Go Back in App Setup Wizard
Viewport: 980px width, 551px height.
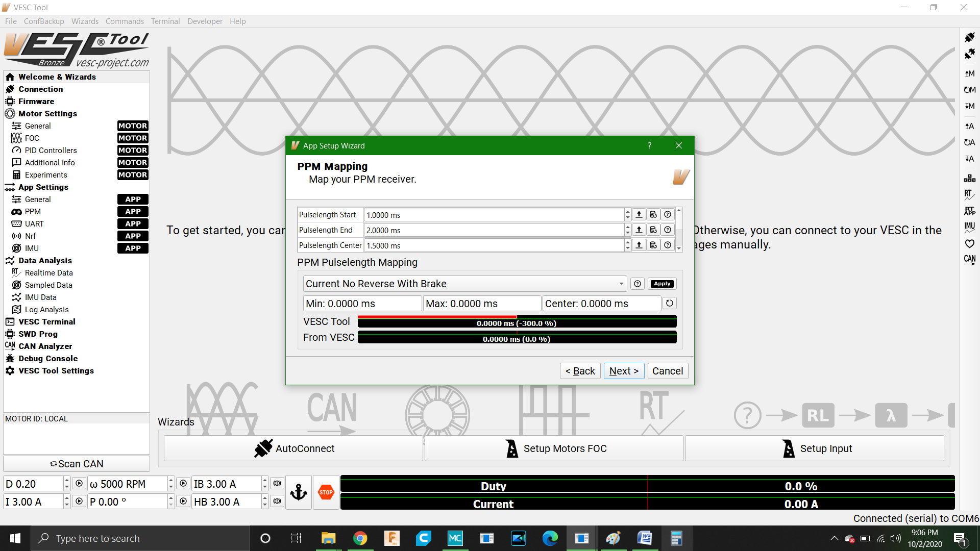pyautogui.click(x=580, y=371)
